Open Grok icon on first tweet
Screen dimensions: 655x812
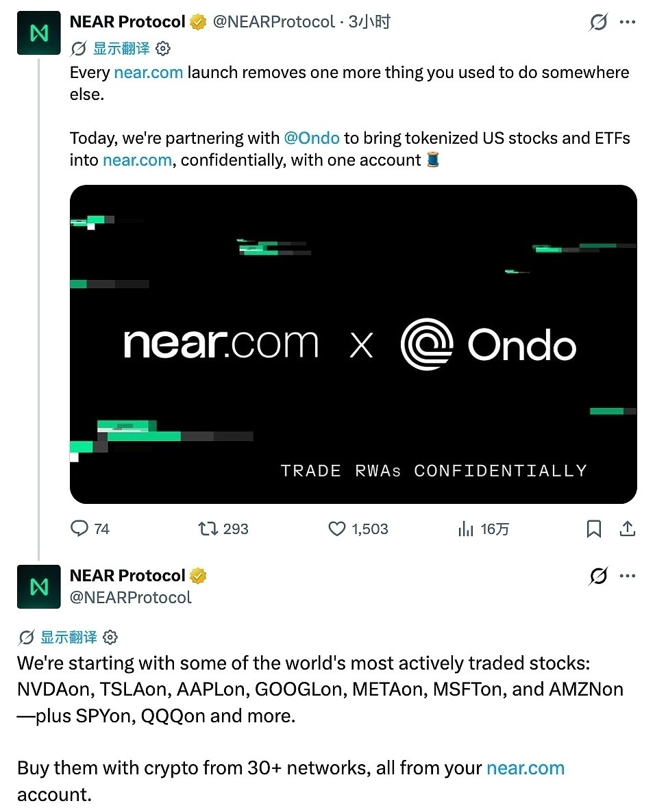(x=598, y=23)
